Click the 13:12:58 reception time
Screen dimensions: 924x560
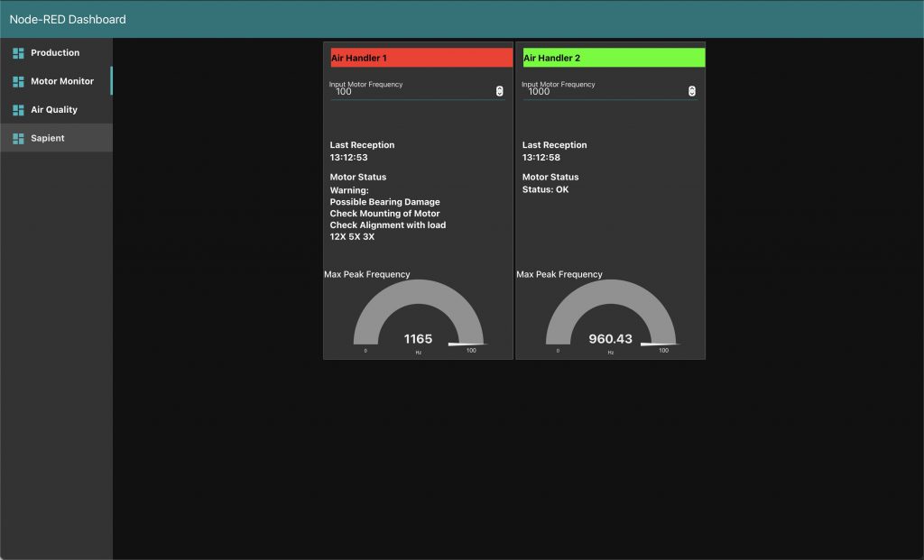(x=541, y=157)
